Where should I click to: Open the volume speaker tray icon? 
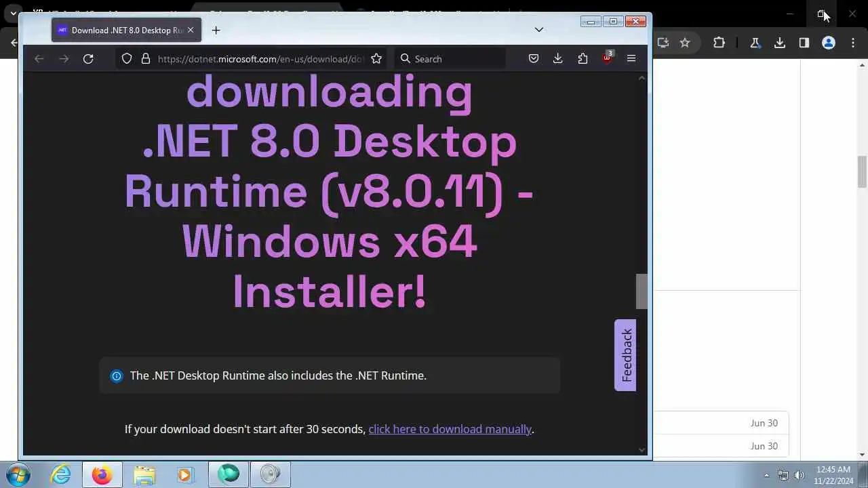[x=800, y=475]
